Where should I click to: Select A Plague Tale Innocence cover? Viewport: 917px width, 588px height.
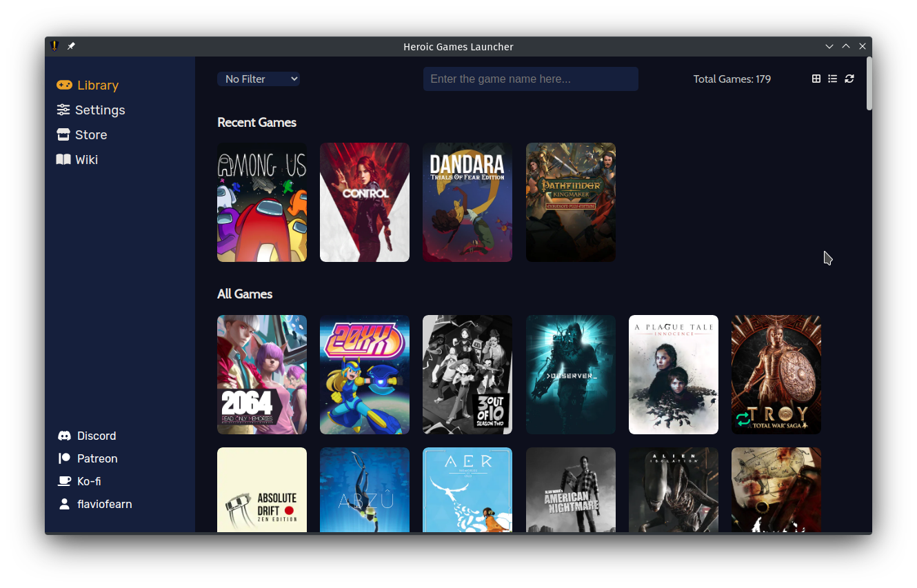pos(674,374)
